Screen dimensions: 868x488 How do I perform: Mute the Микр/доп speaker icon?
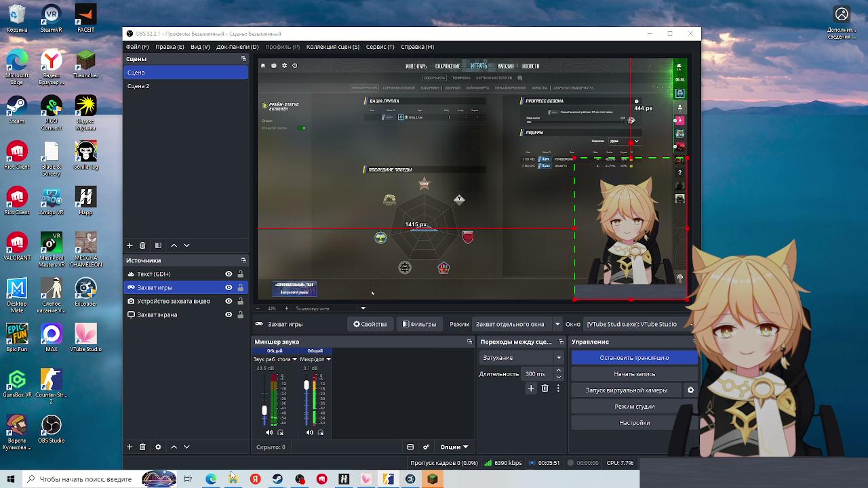[309, 432]
